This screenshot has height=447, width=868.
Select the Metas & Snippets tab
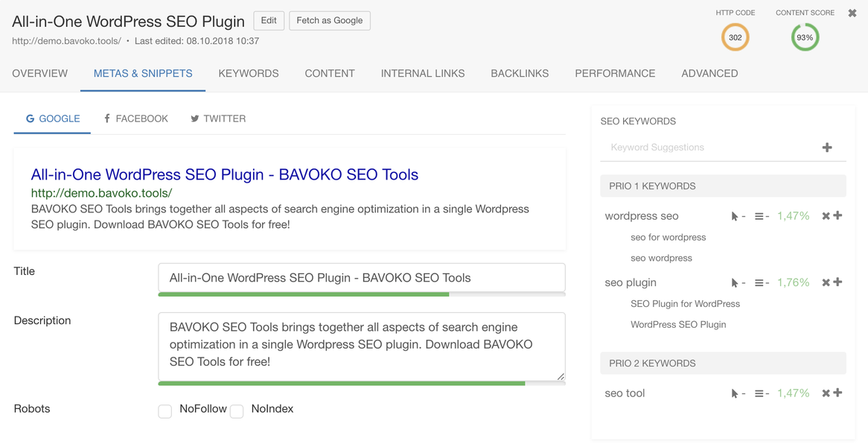pos(143,73)
